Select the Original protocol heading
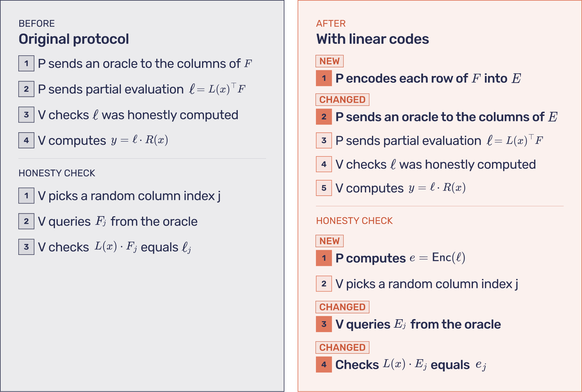The image size is (582, 392). click(74, 39)
